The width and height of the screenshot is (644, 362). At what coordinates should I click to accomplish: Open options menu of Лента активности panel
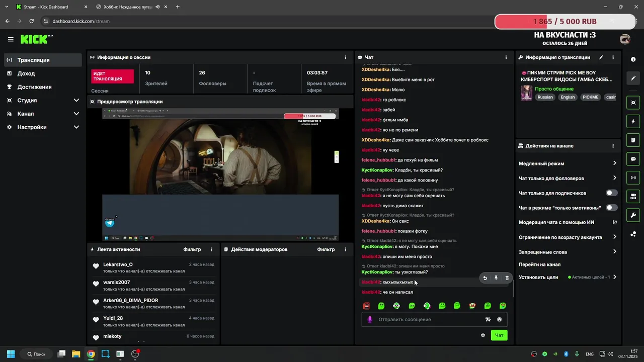(211, 249)
